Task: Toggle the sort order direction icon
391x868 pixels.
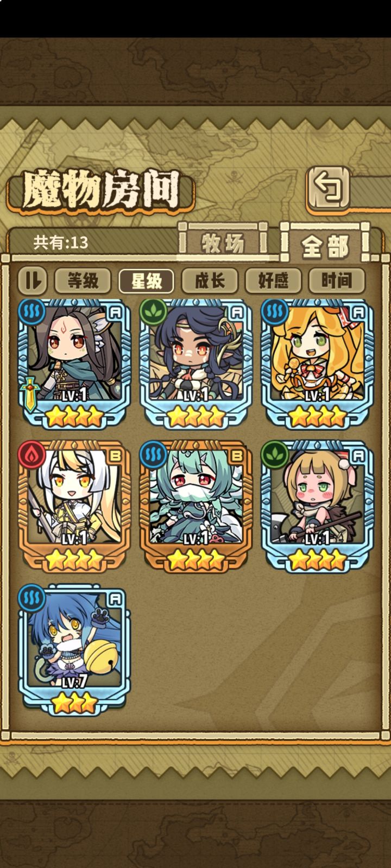Action: click(33, 280)
